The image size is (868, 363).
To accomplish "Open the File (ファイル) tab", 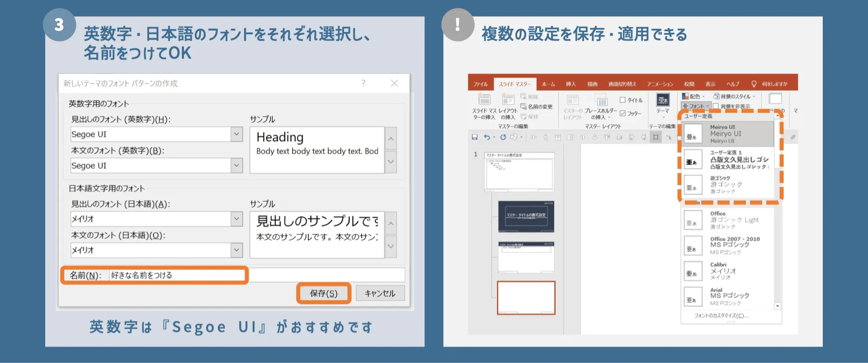I will point(480,84).
